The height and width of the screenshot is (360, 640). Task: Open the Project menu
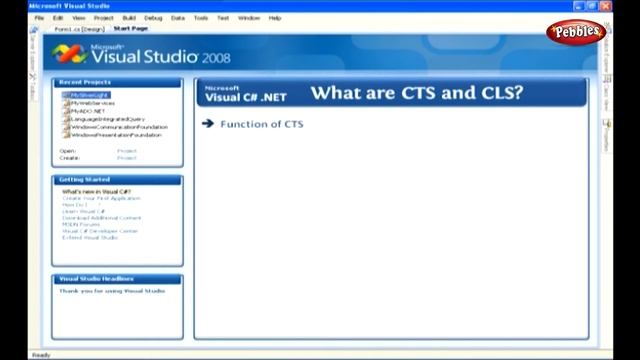(x=104, y=18)
